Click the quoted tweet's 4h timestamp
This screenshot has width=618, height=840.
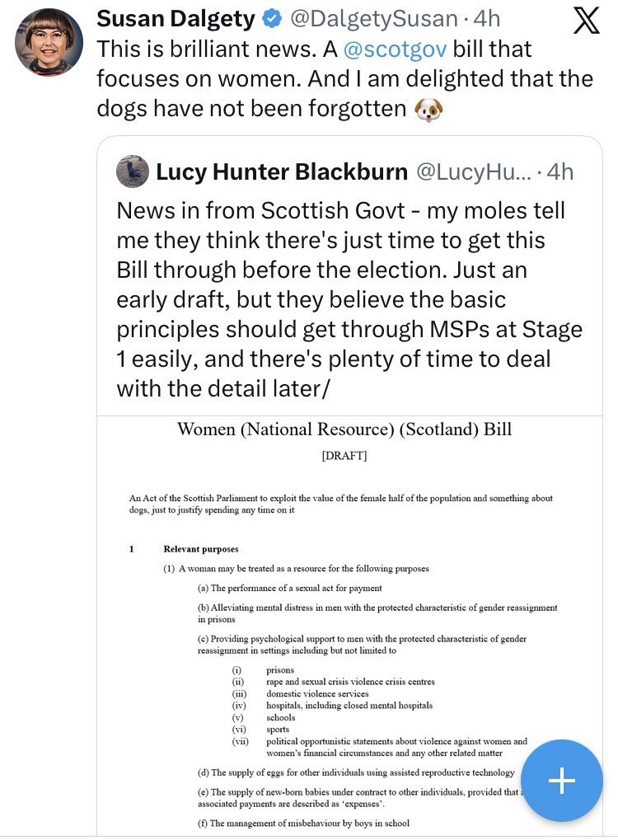(560, 171)
